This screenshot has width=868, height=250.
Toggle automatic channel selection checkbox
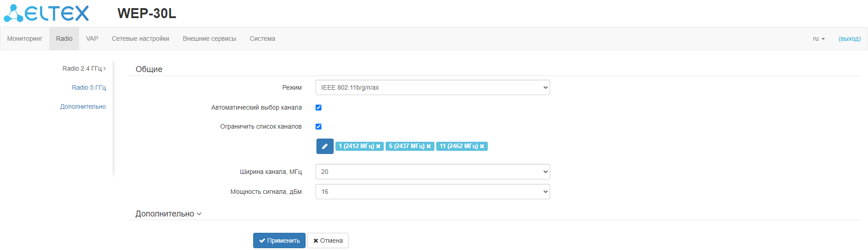pos(318,107)
